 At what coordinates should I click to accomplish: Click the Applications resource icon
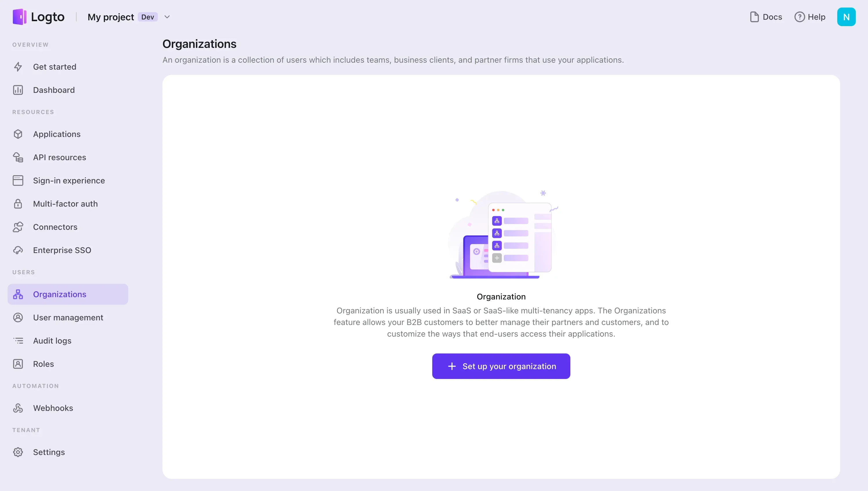coord(18,134)
